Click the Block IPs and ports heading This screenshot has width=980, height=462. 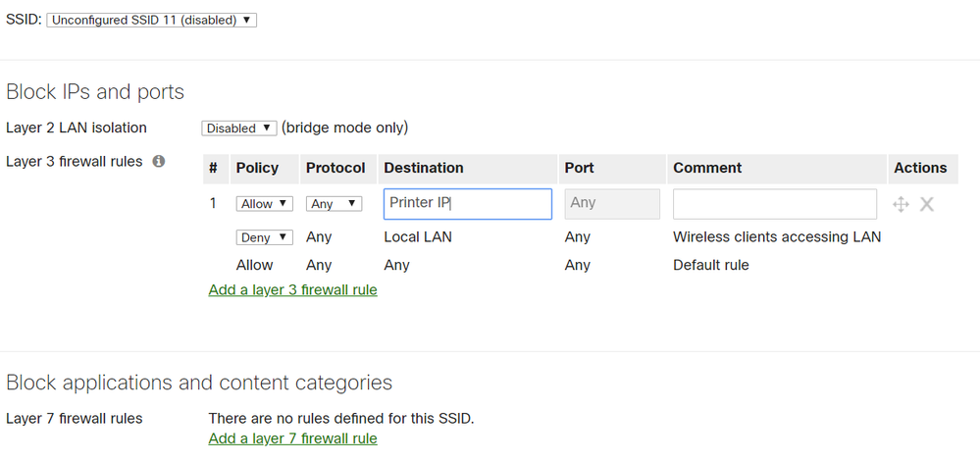click(95, 92)
